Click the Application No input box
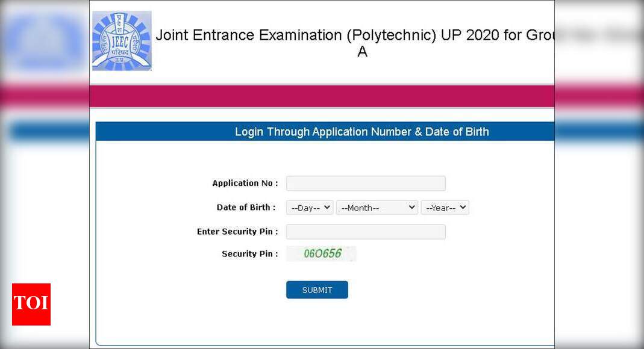 point(365,183)
